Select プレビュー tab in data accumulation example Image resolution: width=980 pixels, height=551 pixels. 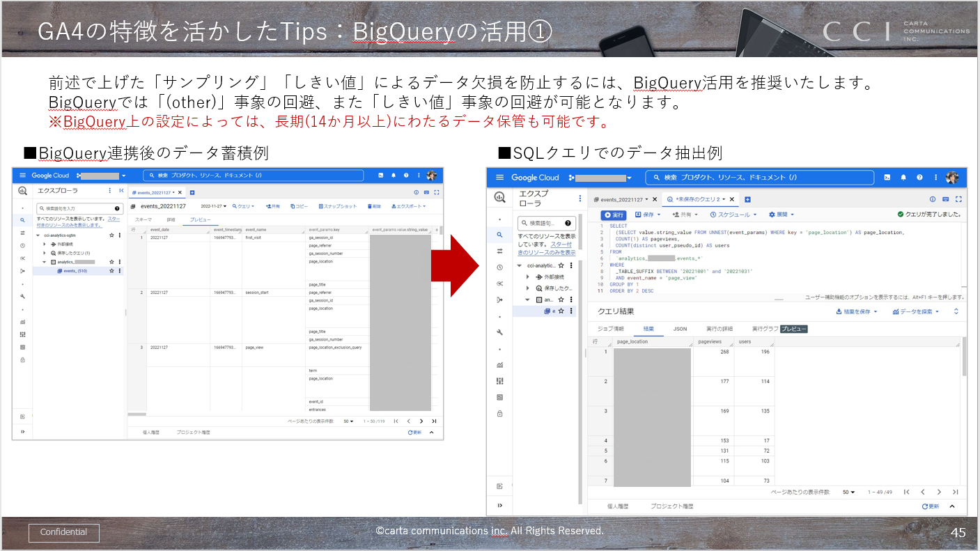(201, 219)
